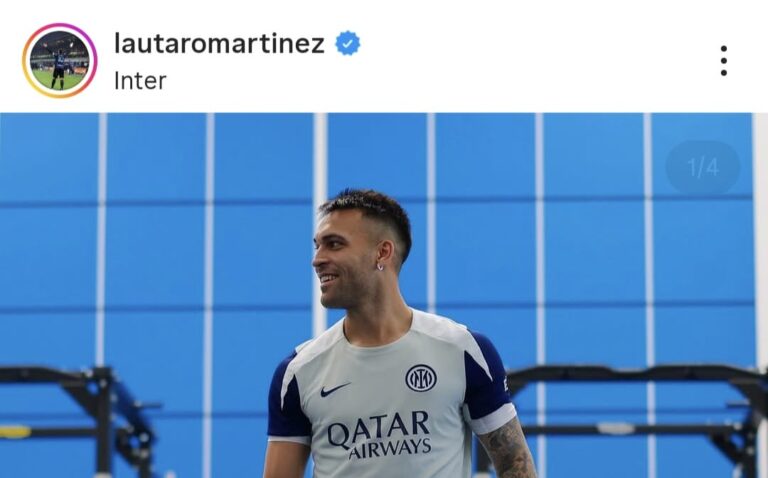Tap the Qatar Airways sponsor text
Image resolution: width=768 pixels, height=478 pixels.
[x=379, y=435]
